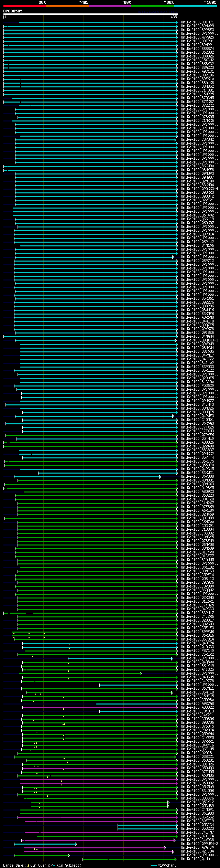This screenshot has width=220, height=868.
Task: Click UniRef100_Q22498 entry
Action: coord(197,446)
